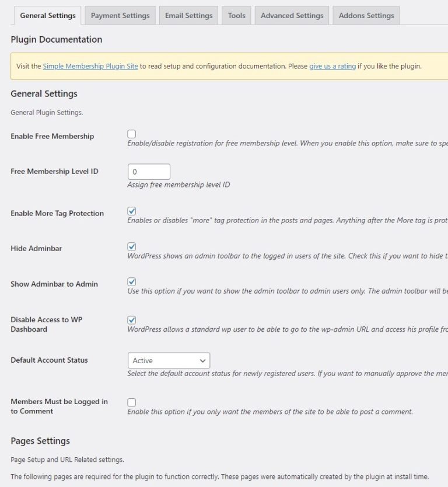Uncheck the Hide Adminbar checkbox
448x487 pixels.
tap(132, 246)
